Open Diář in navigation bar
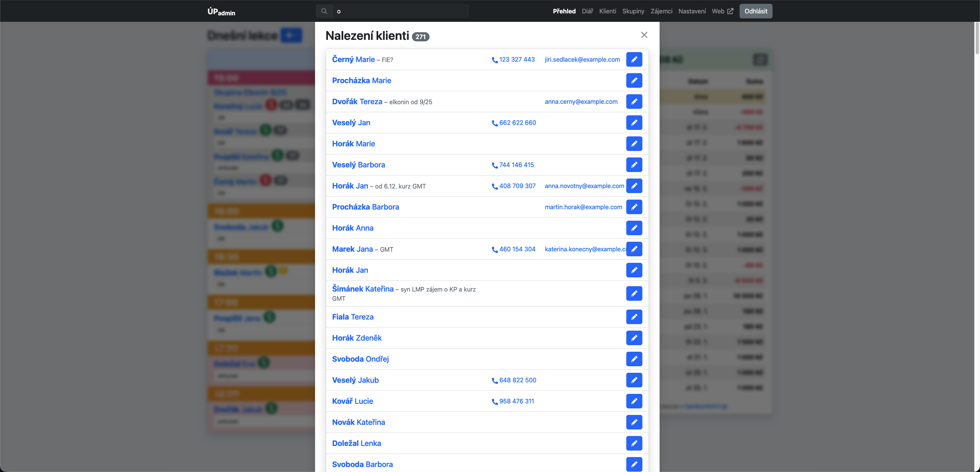Screen dimensions: 980x472 click(587, 11)
